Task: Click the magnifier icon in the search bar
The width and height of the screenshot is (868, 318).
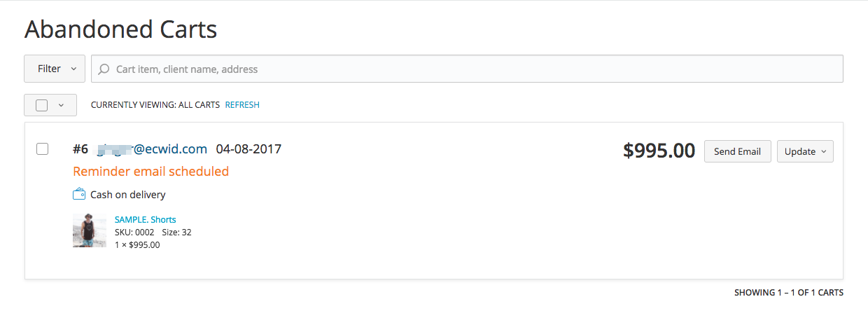Action: tap(104, 69)
